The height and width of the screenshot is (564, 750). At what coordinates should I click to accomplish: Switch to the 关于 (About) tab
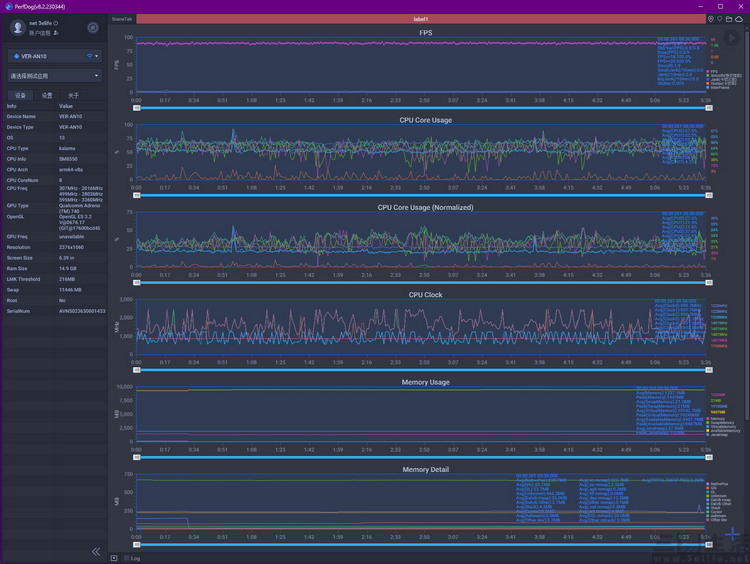tap(73, 95)
